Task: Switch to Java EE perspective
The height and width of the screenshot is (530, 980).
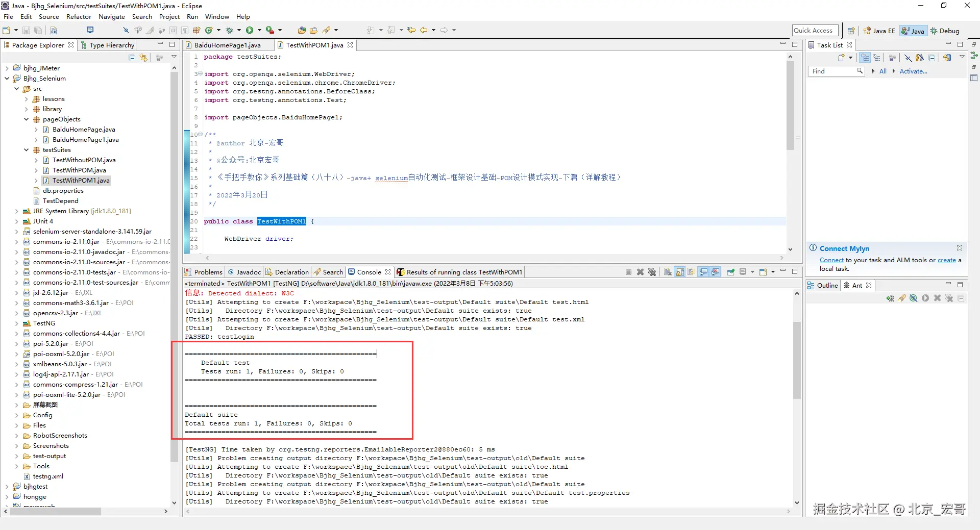Action: tap(879, 31)
